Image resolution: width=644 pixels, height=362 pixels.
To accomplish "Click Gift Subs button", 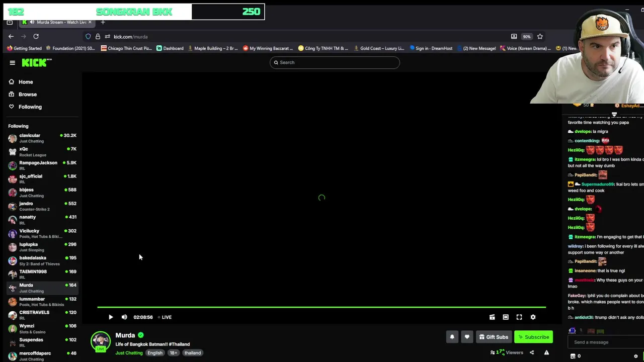I will coord(493,337).
